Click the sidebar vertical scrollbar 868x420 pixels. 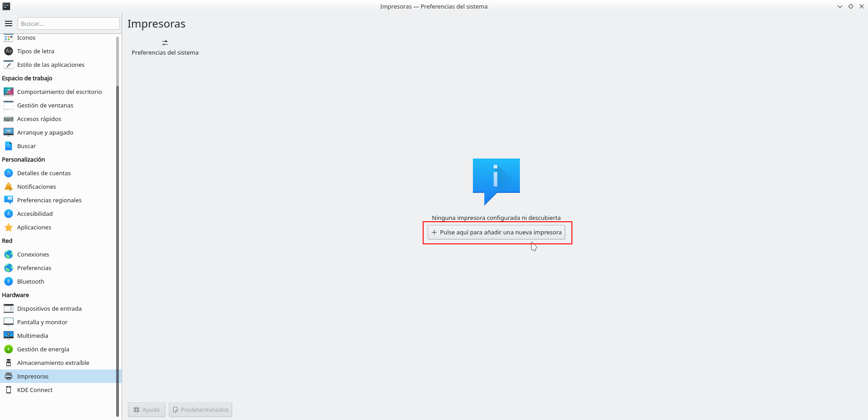click(x=118, y=226)
